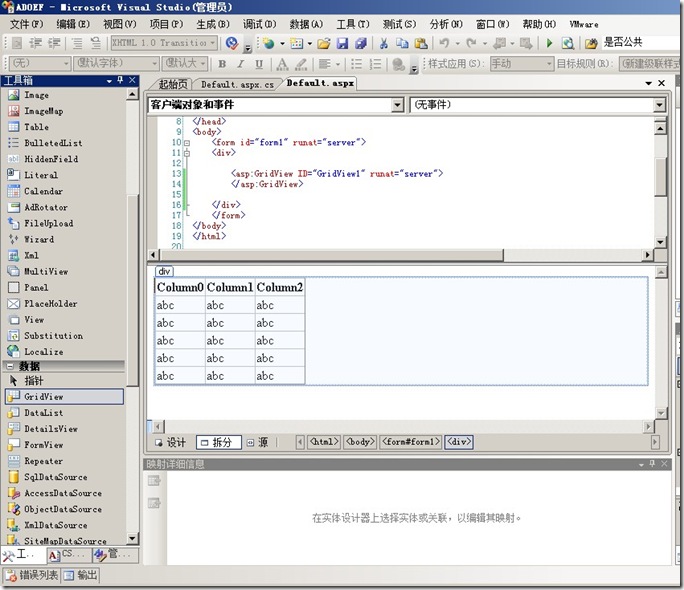This screenshot has height=590, width=684.
Task: Select the <form#form1> tag navigator button
Action: pyautogui.click(x=411, y=442)
